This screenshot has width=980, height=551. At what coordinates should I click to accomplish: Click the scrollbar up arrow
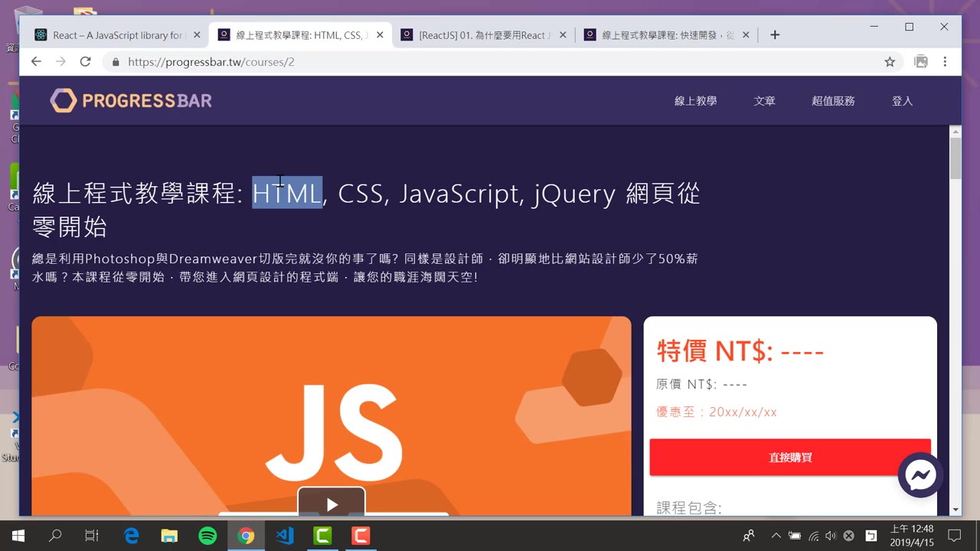955,132
